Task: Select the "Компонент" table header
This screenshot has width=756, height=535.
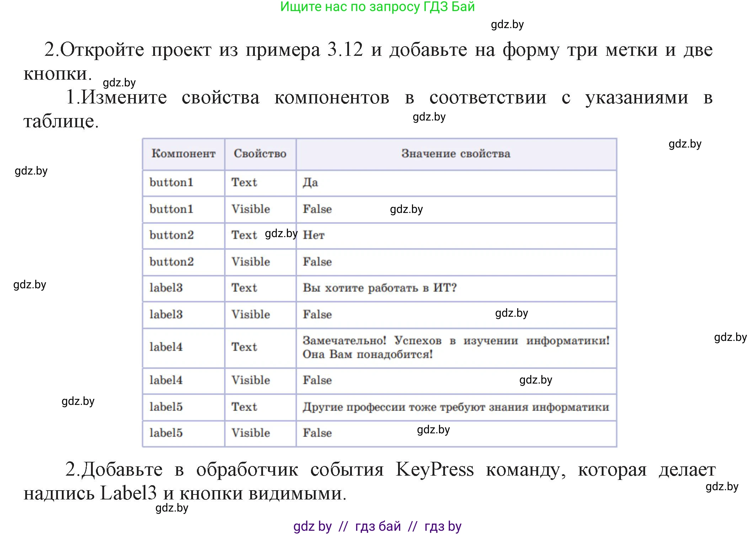Action: coord(183,154)
